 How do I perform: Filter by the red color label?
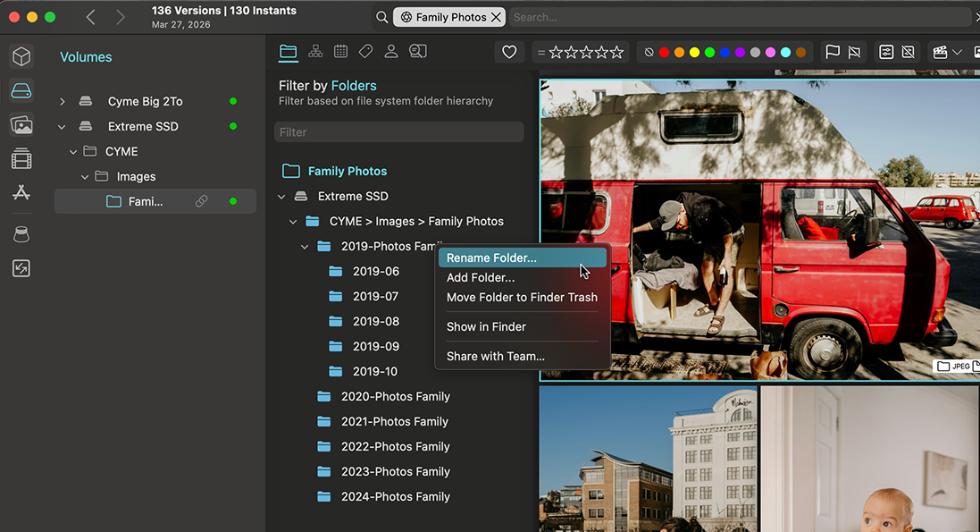tap(664, 53)
